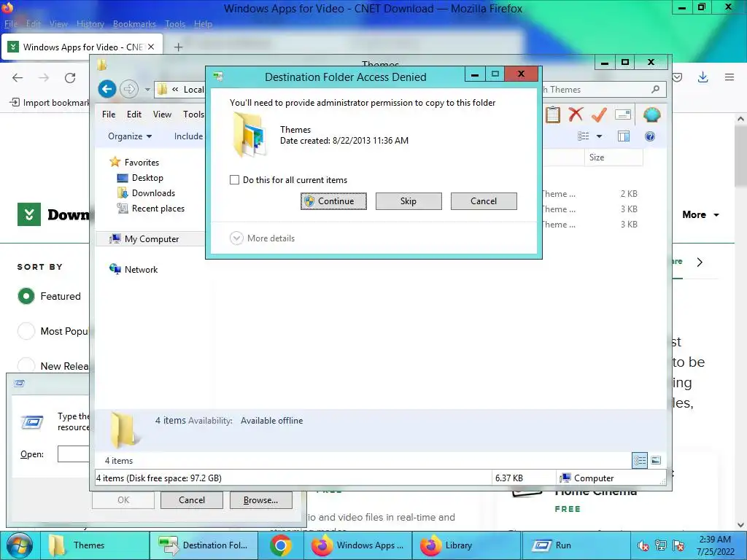The image size is (747, 560).
Task: Click the Size column header
Action: pos(614,157)
